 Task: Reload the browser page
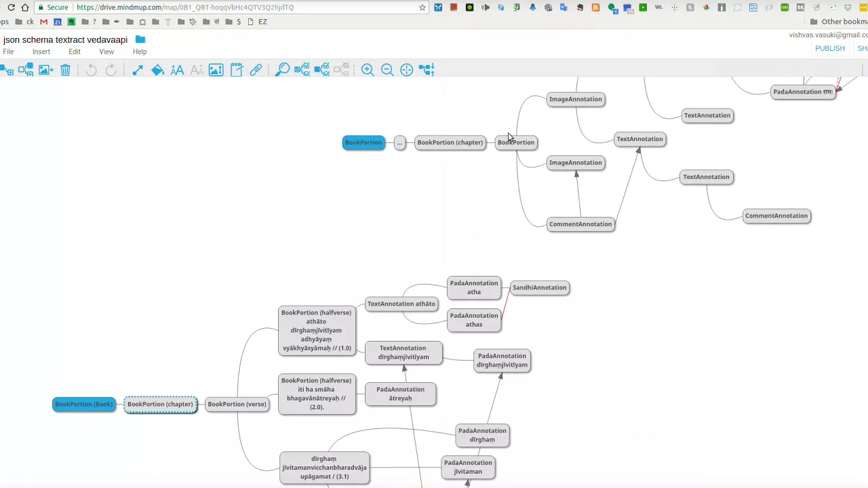pos(11,7)
